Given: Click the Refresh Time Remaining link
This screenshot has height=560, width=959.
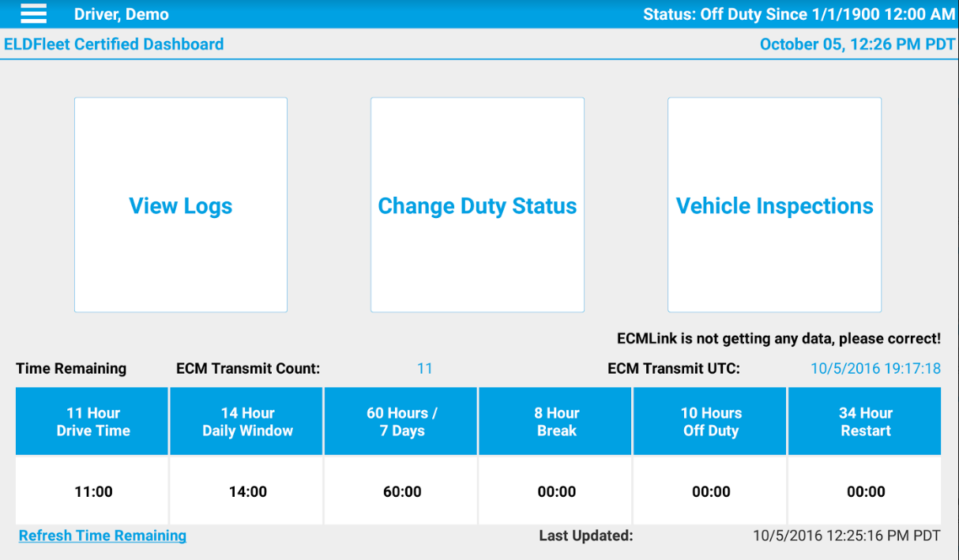Looking at the screenshot, I should click(103, 536).
